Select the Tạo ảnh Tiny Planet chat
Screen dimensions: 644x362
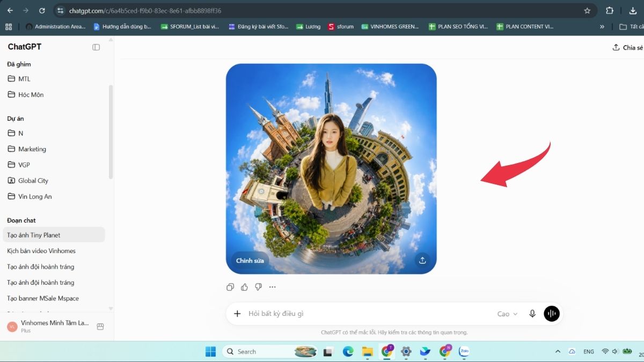[x=54, y=235]
